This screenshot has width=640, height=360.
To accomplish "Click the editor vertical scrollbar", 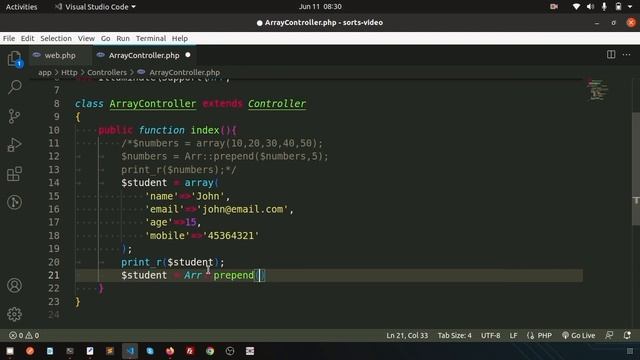I will tap(636, 168).
